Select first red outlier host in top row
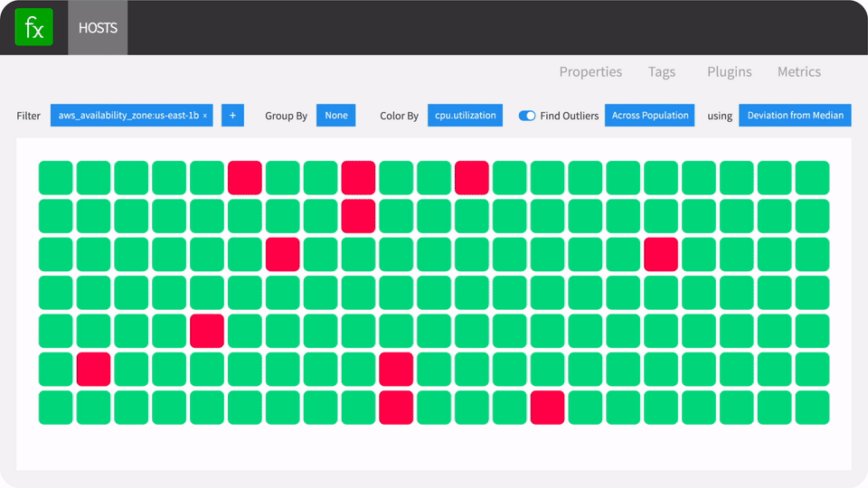Viewport: 868px width, 488px height. pos(245,178)
